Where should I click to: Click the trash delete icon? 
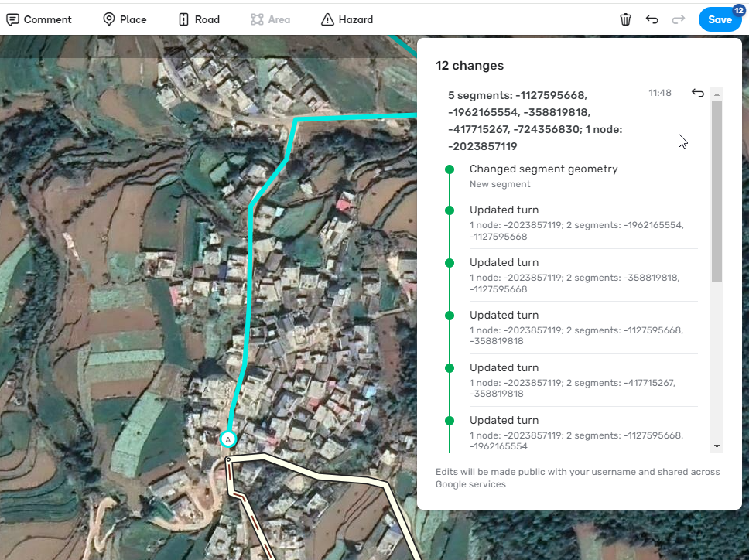[625, 19]
